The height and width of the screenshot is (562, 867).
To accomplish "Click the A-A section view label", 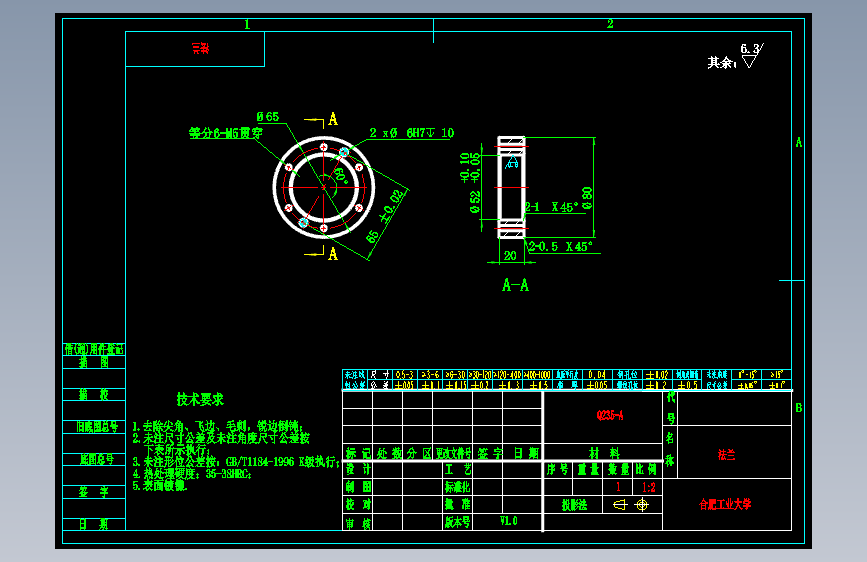I will click(x=515, y=285).
